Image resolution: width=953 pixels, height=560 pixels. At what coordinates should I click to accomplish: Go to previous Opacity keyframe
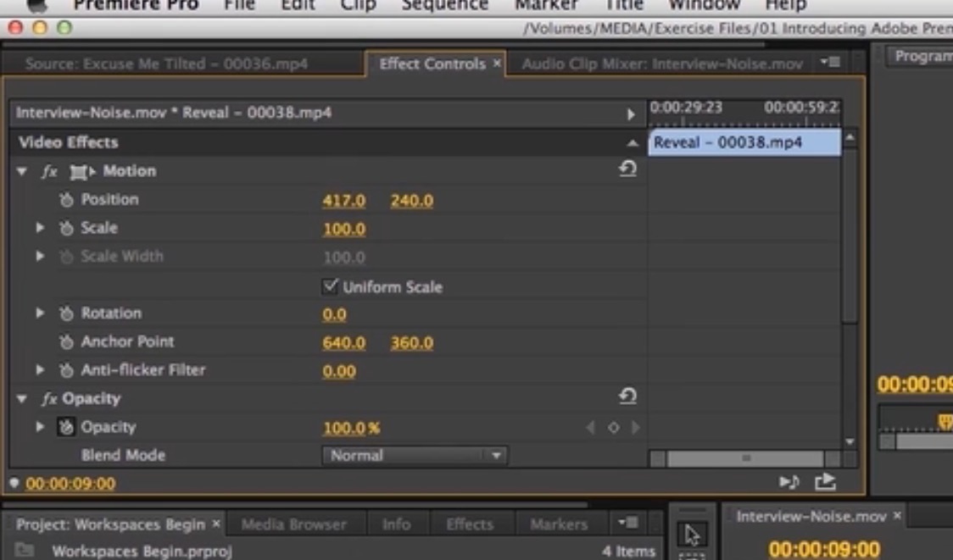[590, 428]
